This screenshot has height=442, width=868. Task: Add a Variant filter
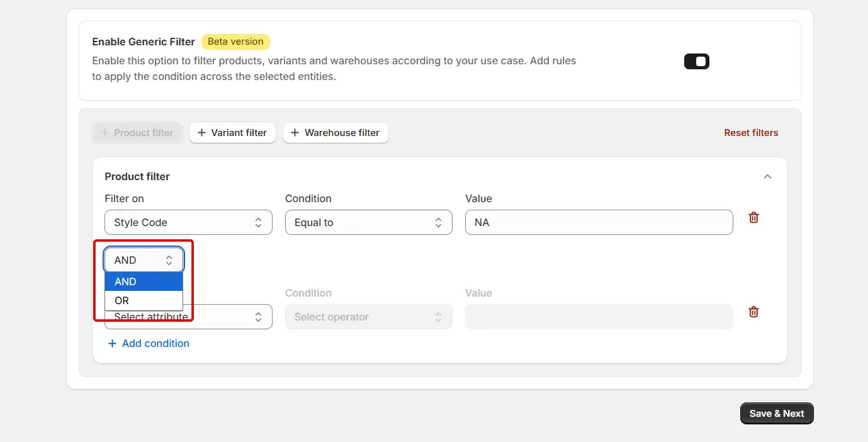(232, 133)
